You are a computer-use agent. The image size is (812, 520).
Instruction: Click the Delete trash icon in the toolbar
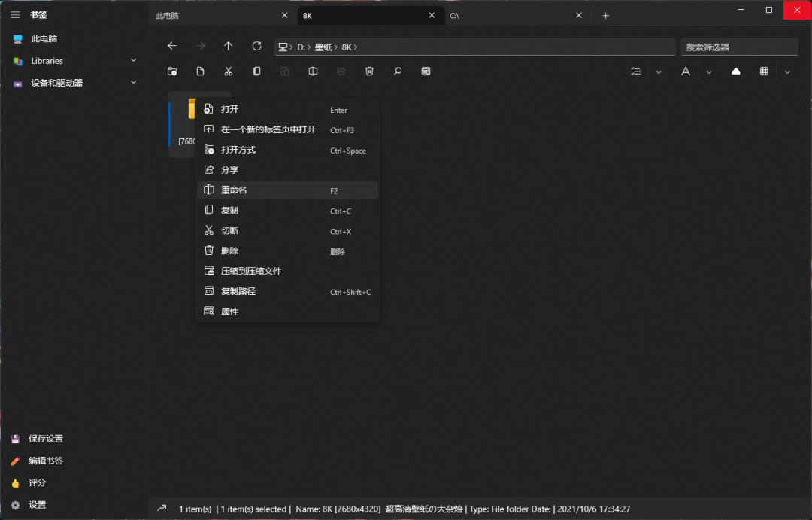pos(368,71)
